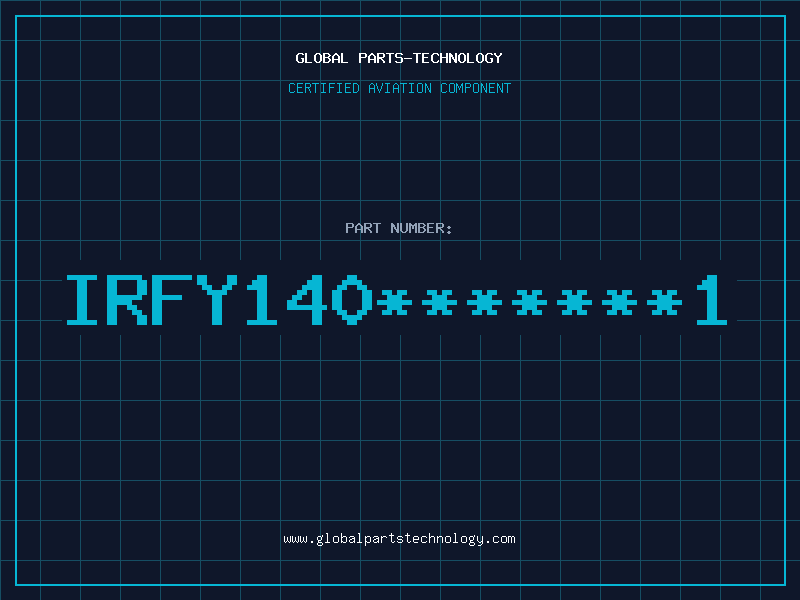Select the CERTIFIED AVIATION COMPONENT subtitle
Screen dimensions: 800x600
pyautogui.click(x=399, y=88)
